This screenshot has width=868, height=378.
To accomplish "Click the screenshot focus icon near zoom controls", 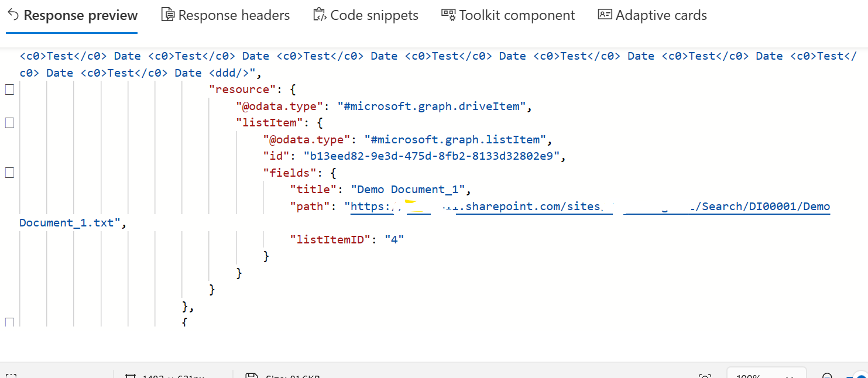I will pos(705,376).
